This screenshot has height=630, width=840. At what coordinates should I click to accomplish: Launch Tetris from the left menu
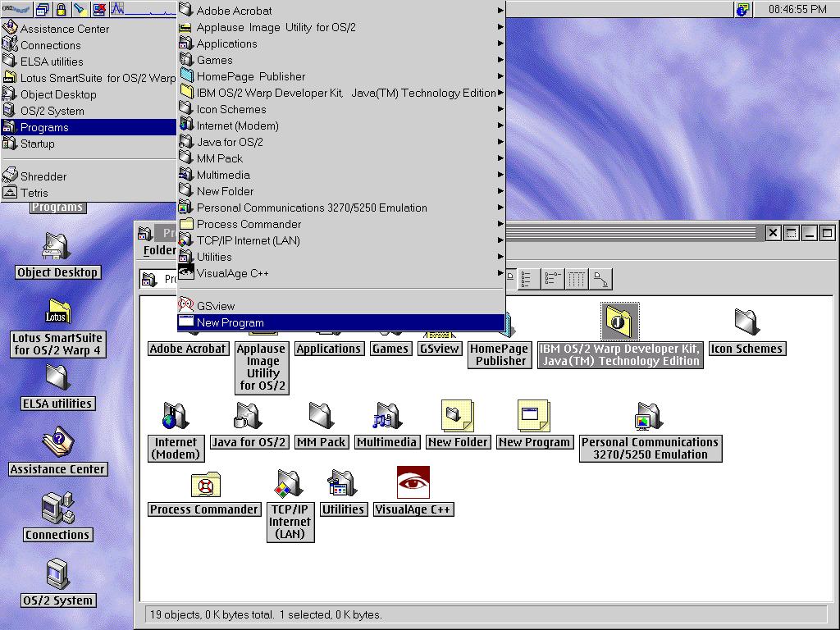coord(89,193)
